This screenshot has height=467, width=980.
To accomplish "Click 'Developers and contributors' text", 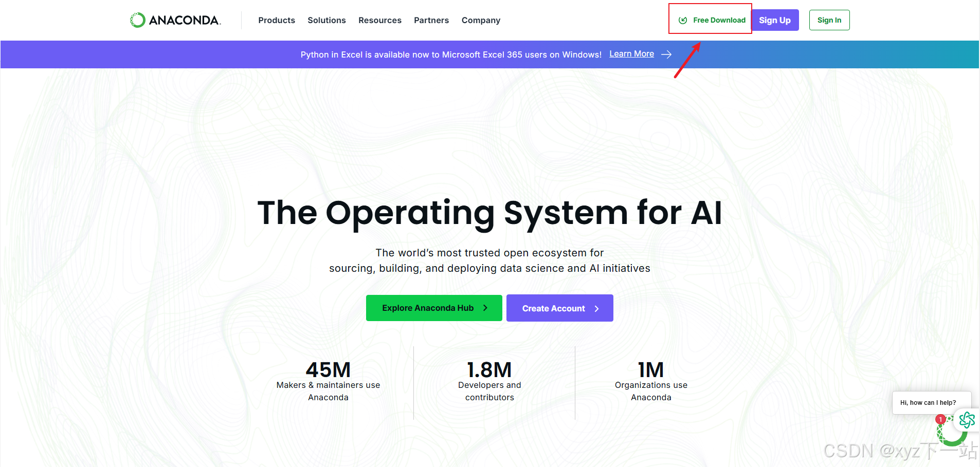I will [489, 391].
